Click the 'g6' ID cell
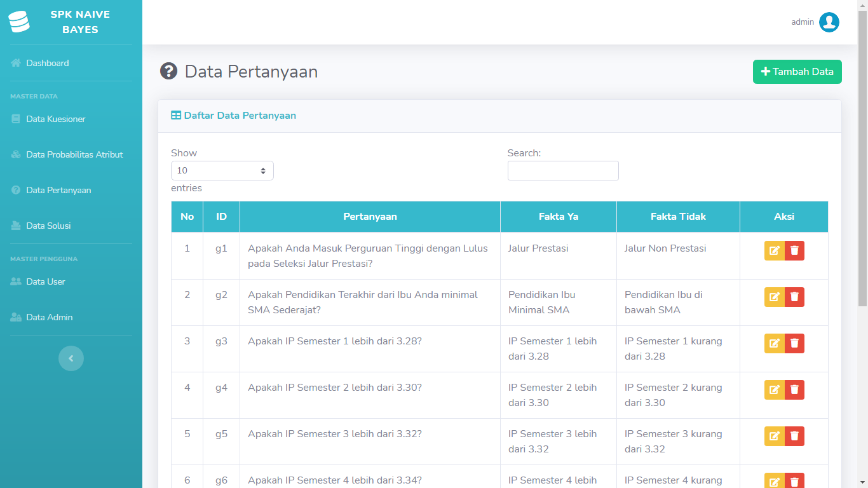The image size is (868, 488). (222, 477)
